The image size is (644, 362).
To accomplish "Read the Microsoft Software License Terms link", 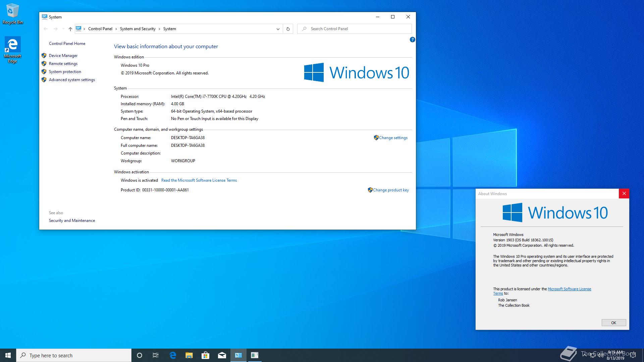I will pos(199,180).
